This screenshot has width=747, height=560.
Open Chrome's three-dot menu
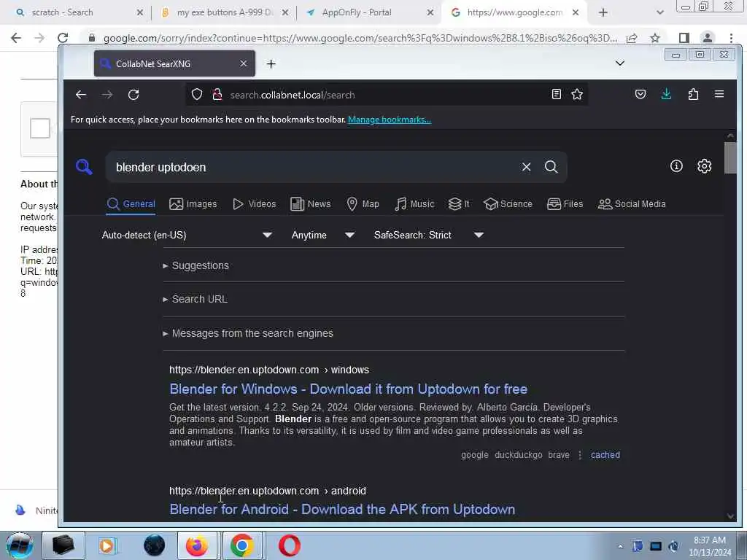point(731,38)
